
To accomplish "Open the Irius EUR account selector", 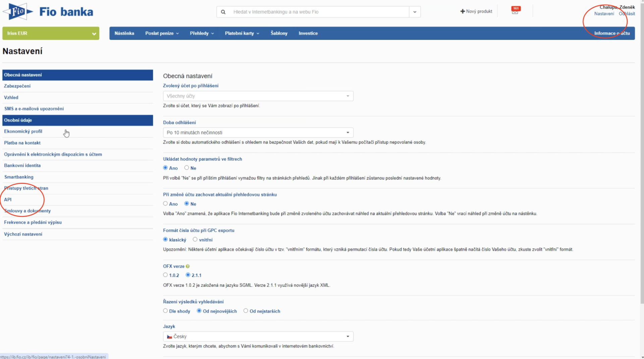I will click(51, 33).
